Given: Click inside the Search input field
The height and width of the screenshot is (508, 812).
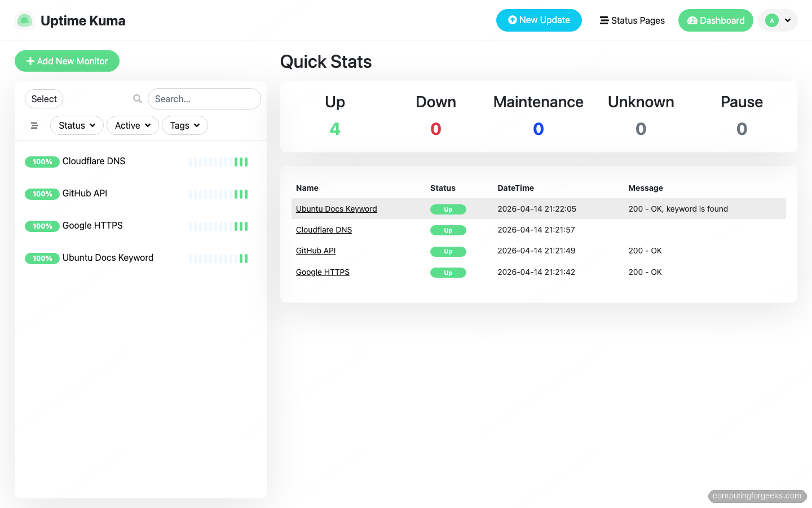Looking at the screenshot, I should pos(204,98).
